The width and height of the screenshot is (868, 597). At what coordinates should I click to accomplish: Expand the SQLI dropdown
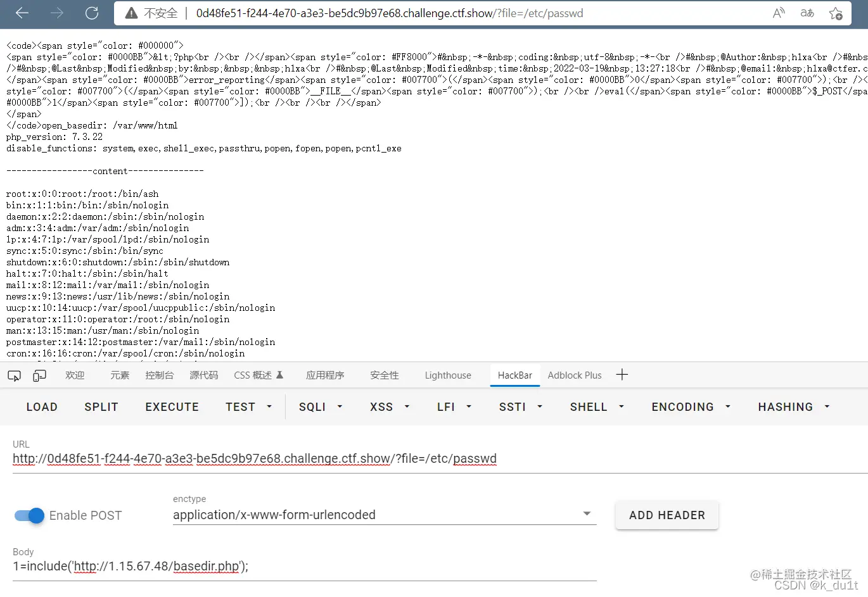coord(320,407)
